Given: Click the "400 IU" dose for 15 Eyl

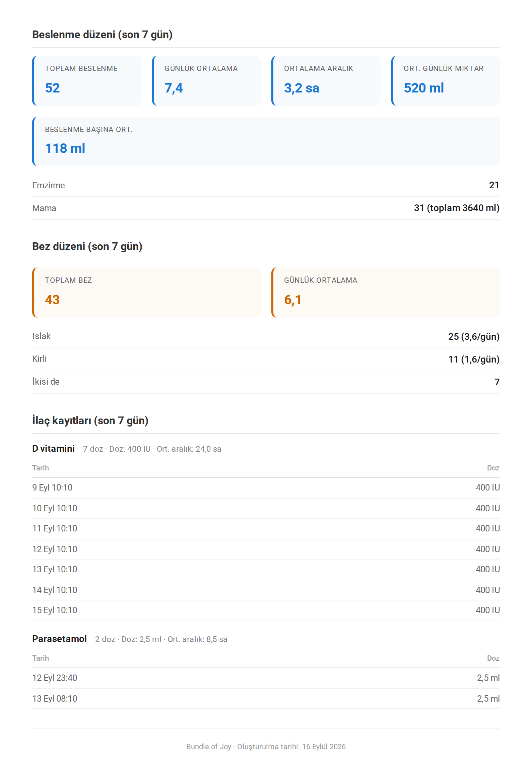Looking at the screenshot, I should click(x=488, y=610).
